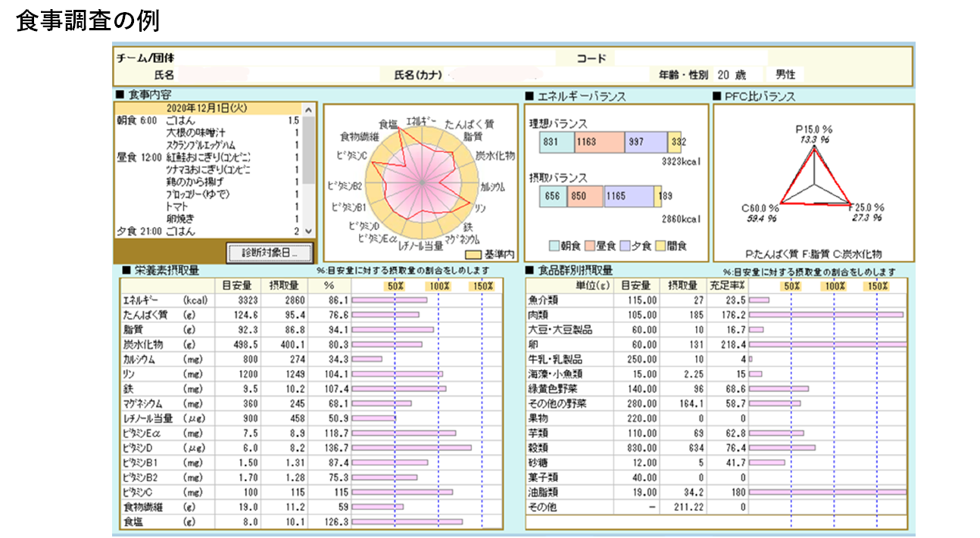The image size is (980, 538).
Task: Pick the ツナマヨおにぎり(コンビニ) meal entry
Action: 208,169
